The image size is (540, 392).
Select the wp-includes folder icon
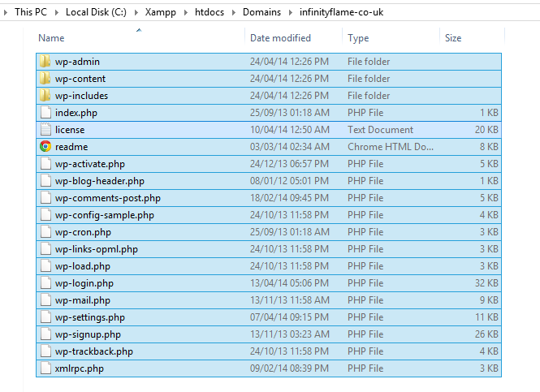point(45,96)
